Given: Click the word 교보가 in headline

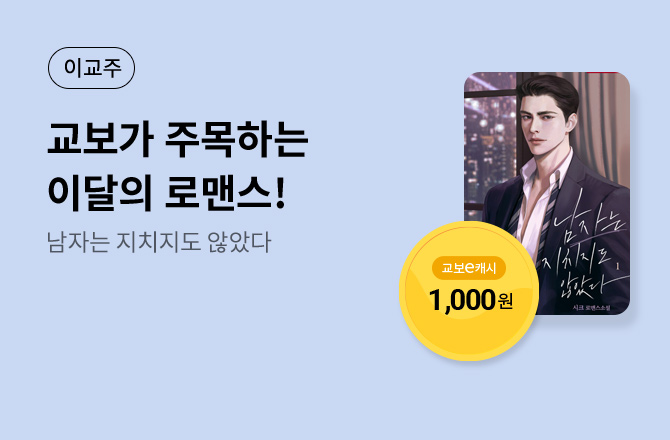Looking at the screenshot, I should click(x=100, y=140).
